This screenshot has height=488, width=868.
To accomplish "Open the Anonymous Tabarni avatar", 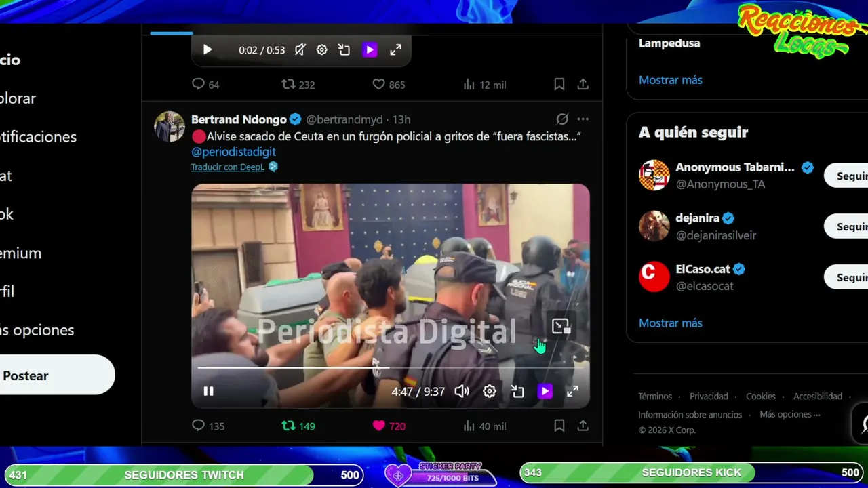I will click(654, 176).
